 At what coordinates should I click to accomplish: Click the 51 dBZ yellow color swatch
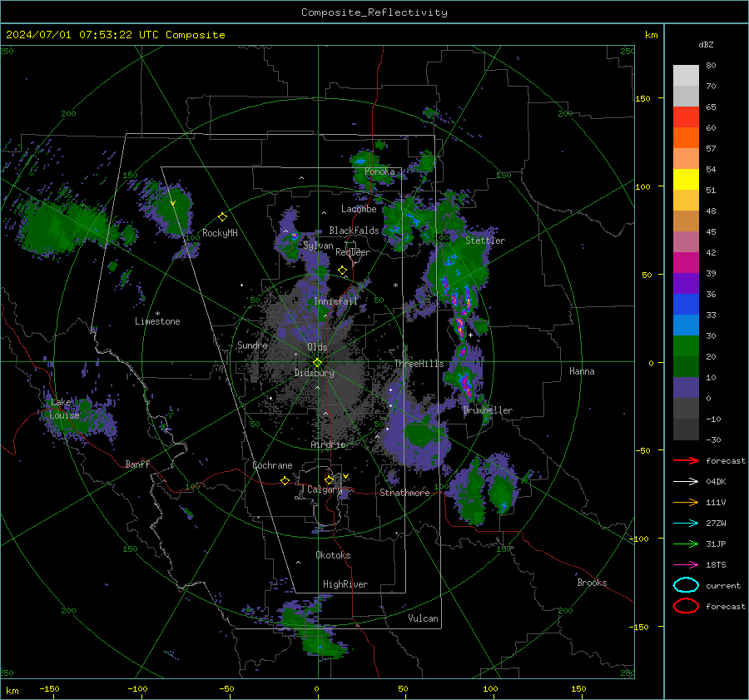[686, 180]
